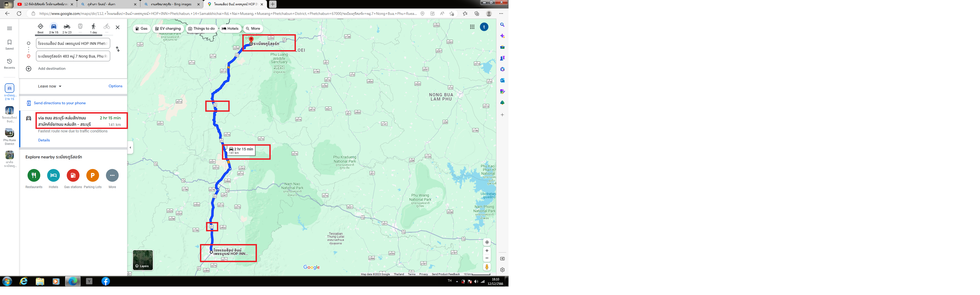Explore nearby Hotels
This screenshot has width=980, height=295.
(x=54, y=179)
